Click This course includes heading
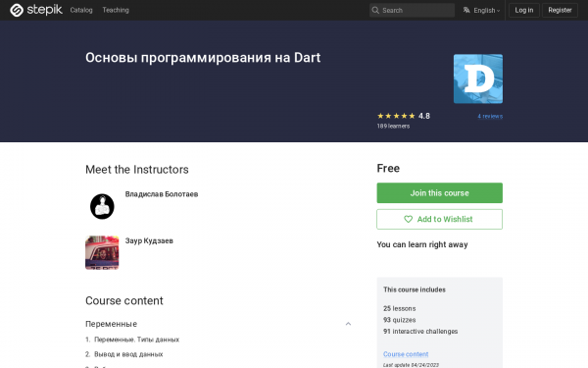 pos(415,289)
